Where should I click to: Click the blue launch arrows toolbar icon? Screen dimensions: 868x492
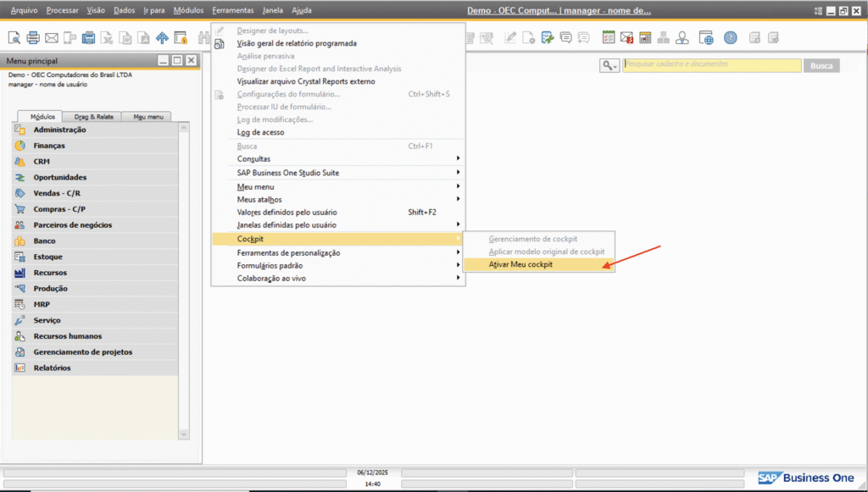click(162, 38)
